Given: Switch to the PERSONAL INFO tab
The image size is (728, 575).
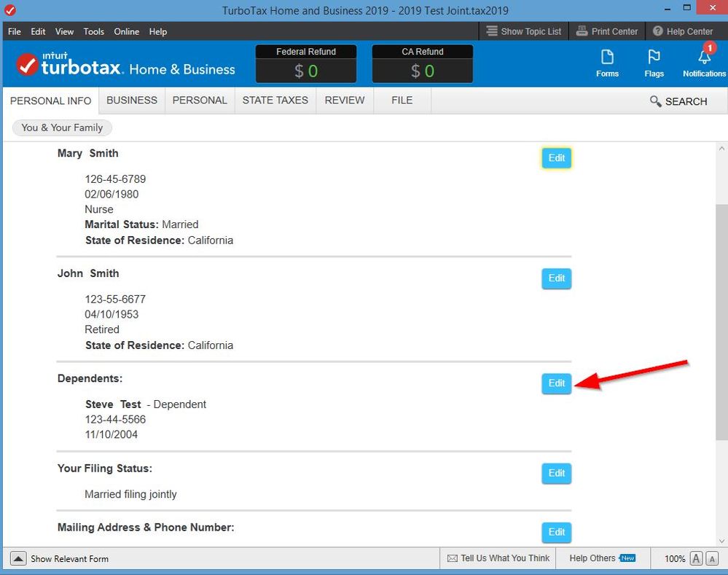Looking at the screenshot, I should (x=50, y=101).
